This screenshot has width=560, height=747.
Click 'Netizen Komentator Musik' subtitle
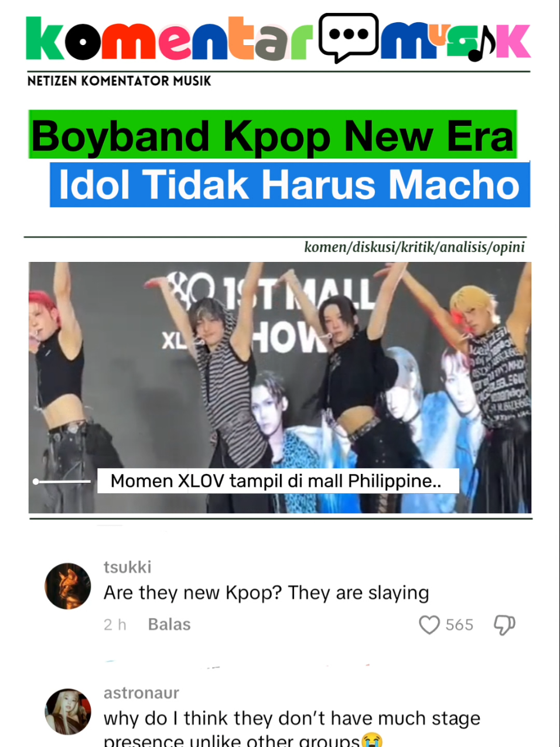tap(119, 81)
